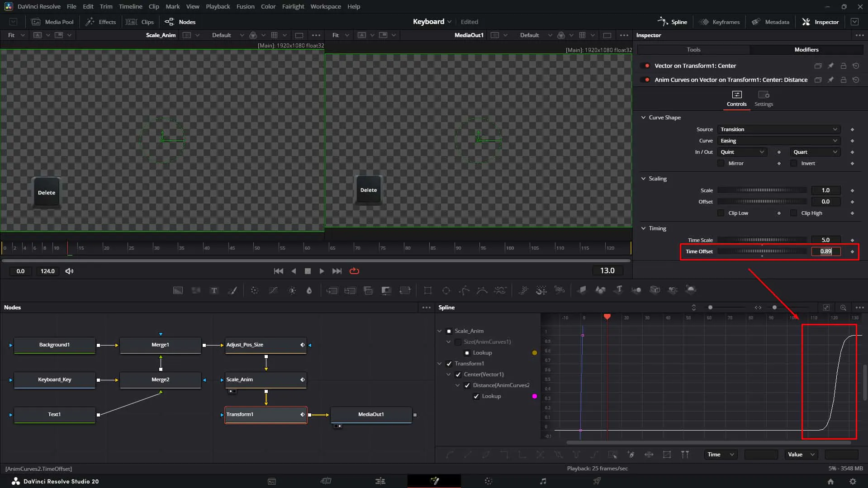Open the Fairlight menu
The width and height of the screenshot is (868, 488).
[293, 6]
